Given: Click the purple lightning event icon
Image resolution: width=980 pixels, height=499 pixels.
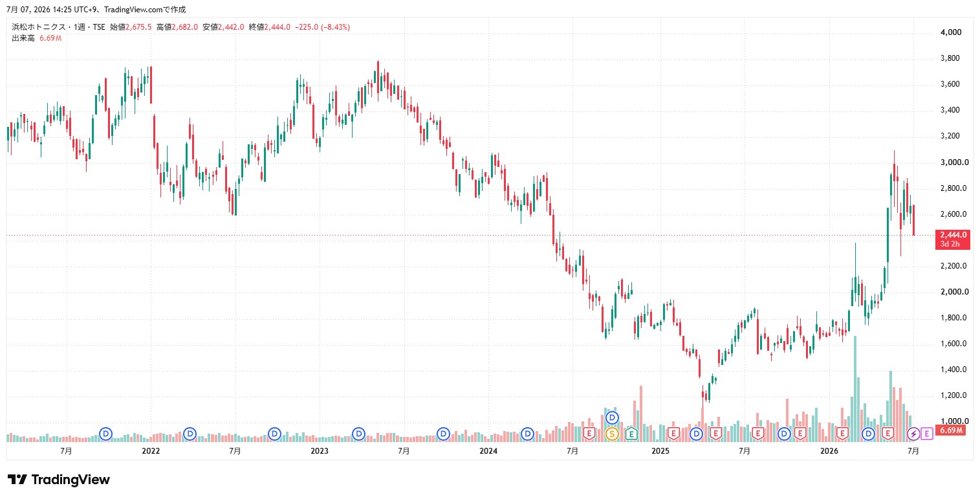Looking at the screenshot, I should coord(913,433).
